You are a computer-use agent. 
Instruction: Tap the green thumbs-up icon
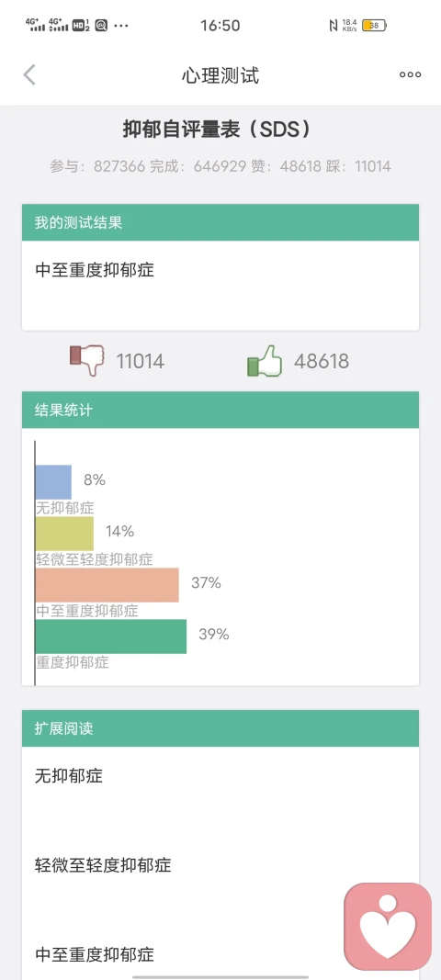pos(265,361)
